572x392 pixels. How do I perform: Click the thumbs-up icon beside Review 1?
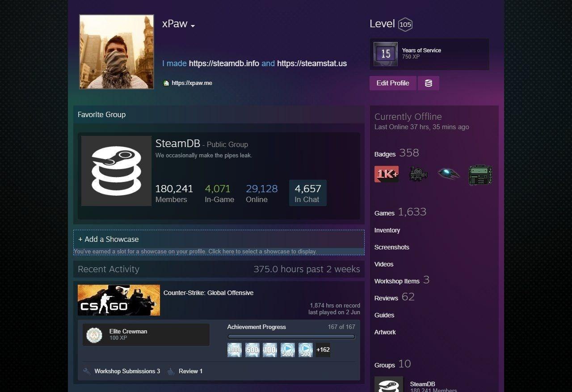click(171, 371)
